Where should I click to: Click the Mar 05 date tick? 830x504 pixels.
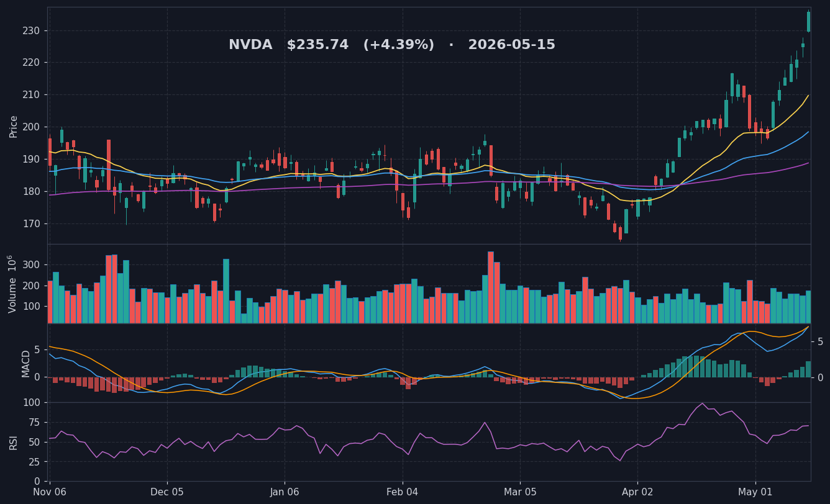(x=520, y=492)
